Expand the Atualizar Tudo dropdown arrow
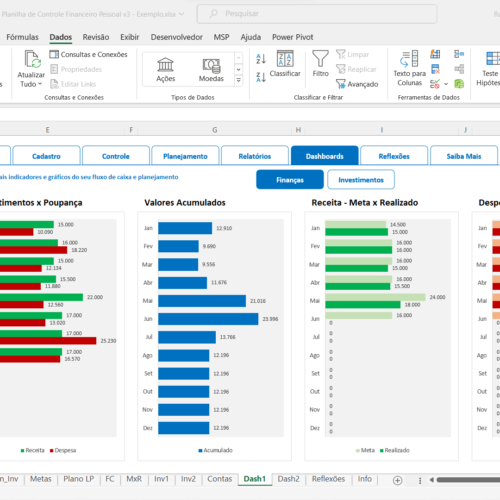This screenshot has height=500, width=500. pyautogui.click(x=40, y=84)
